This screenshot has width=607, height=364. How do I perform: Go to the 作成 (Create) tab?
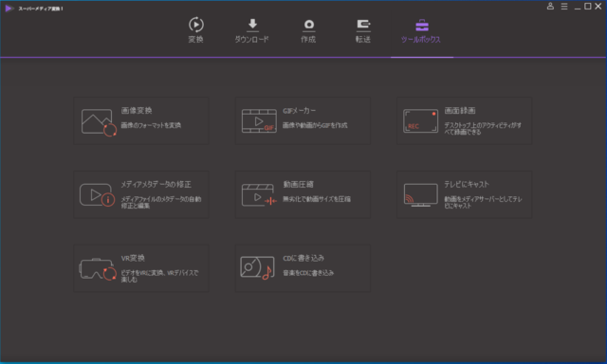(308, 30)
